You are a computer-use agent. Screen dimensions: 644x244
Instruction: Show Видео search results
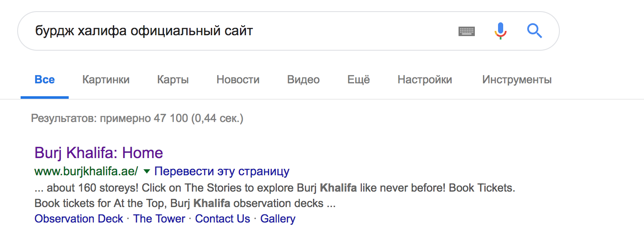point(303,80)
